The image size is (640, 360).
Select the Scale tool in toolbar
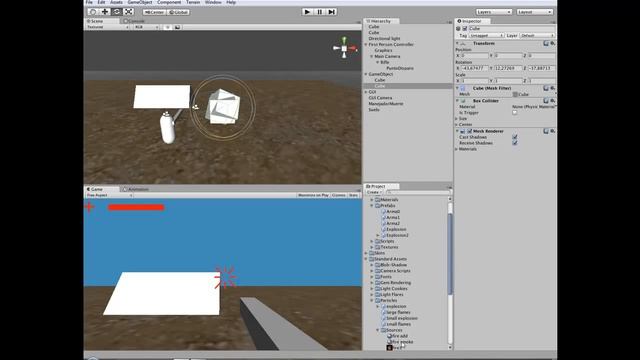click(128, 12)
